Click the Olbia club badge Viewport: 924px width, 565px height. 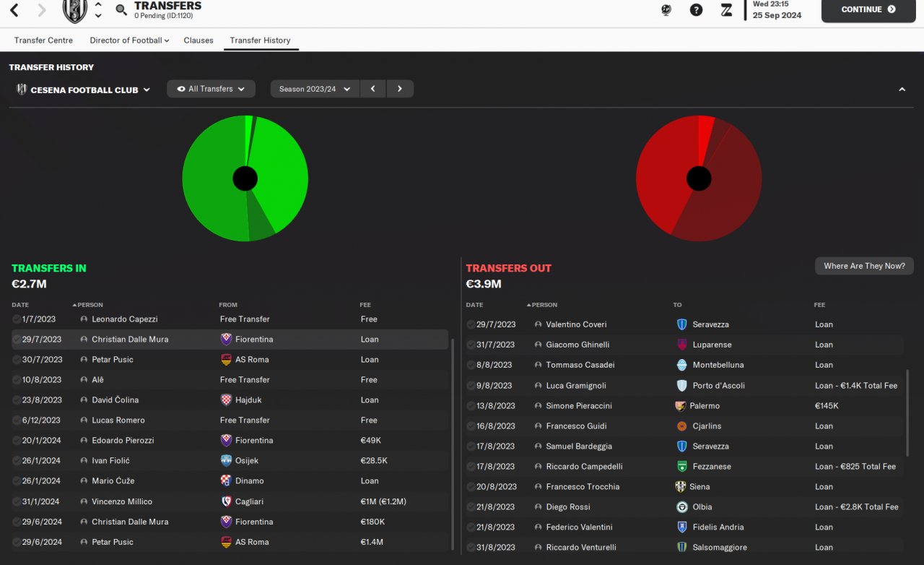(681, 507)
